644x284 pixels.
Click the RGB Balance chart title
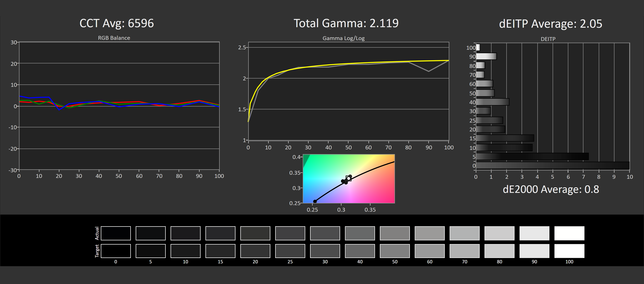[114, 38]
